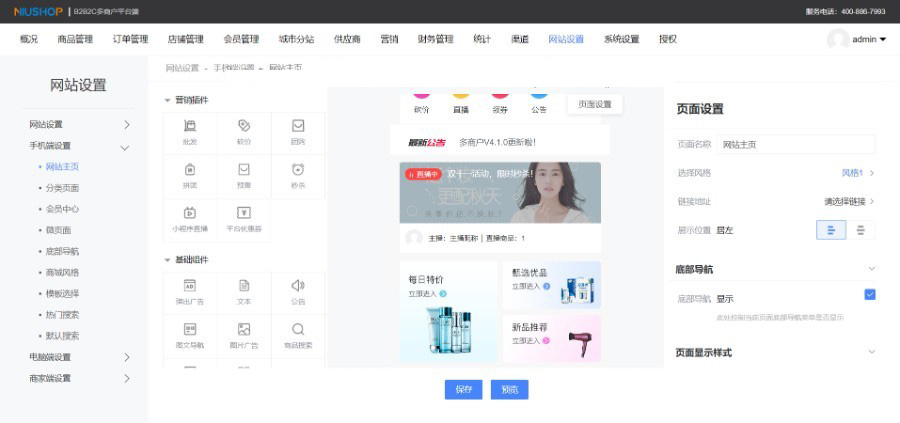Add the 公告 announcement speaker component

pos(298,290)
